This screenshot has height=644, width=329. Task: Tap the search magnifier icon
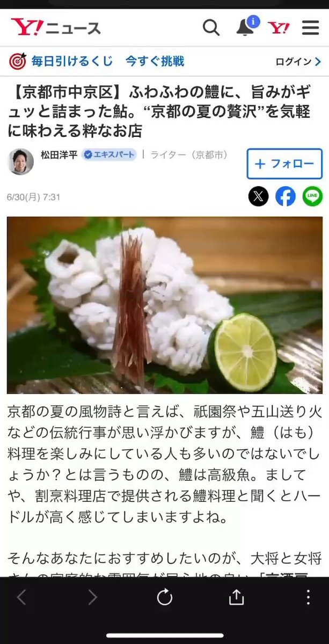coord(211,27)
